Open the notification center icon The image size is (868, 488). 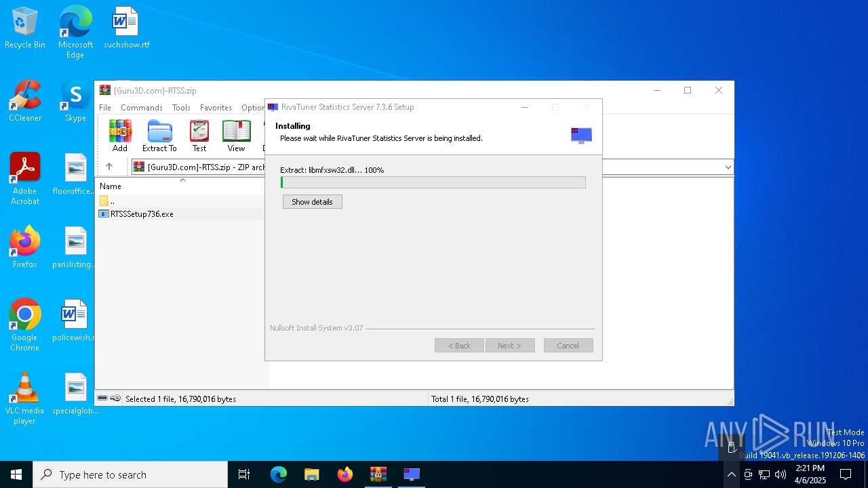(846, 474)
